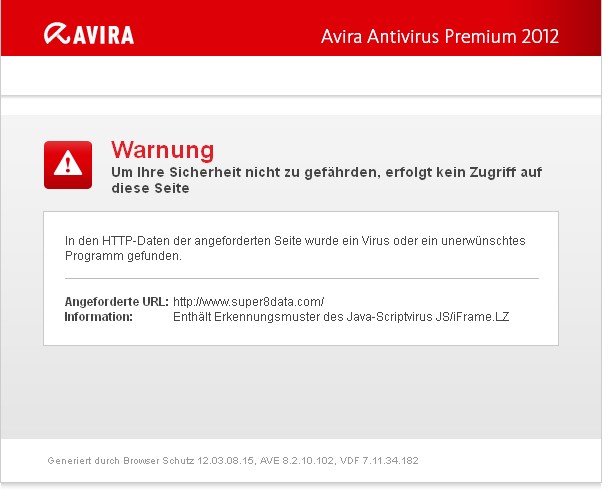
Task: Click the Avira umbrella logo icon
Action: (x=57, y=33)
